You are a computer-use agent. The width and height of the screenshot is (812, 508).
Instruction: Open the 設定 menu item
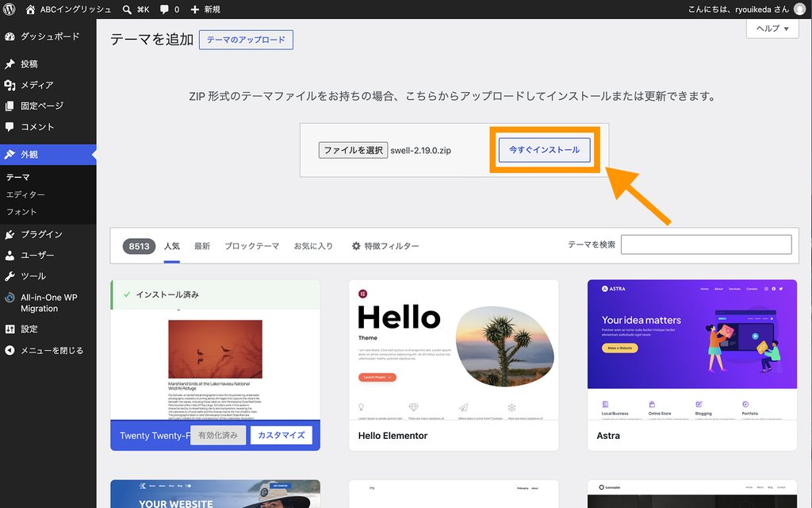coord(48,329)
